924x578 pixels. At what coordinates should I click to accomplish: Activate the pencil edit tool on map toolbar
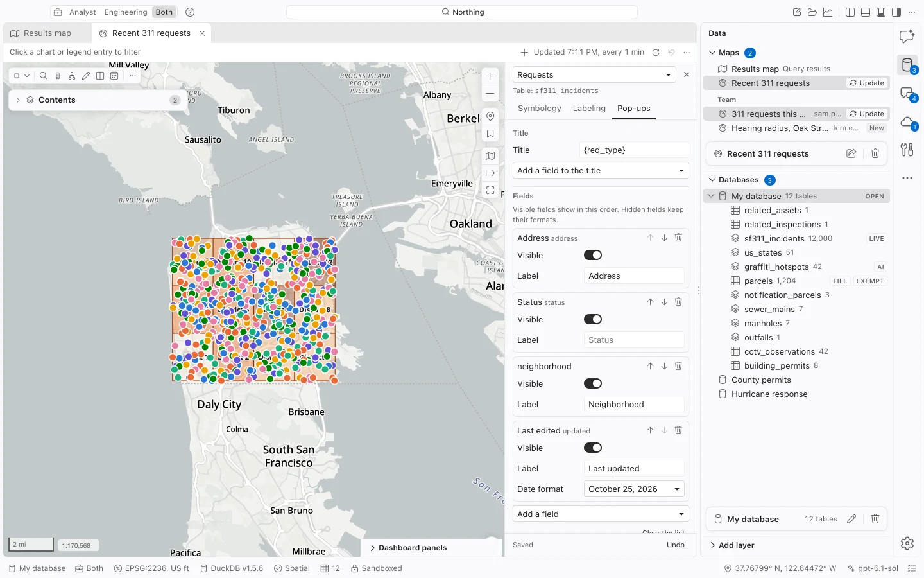click(x=86, y=76)
